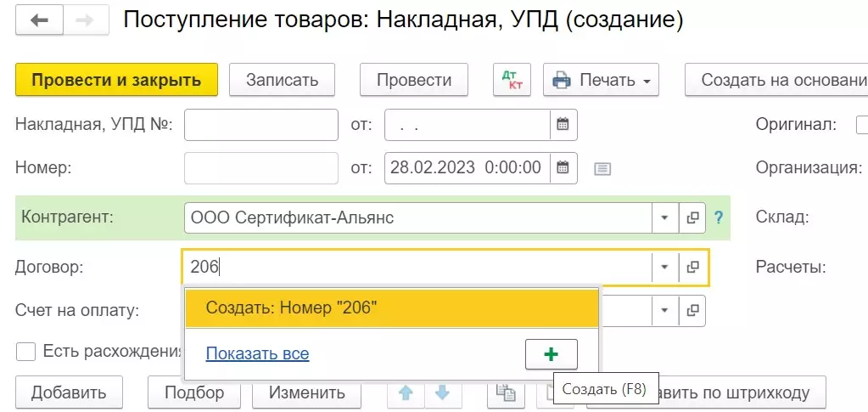This screenshot has height=412, width=868.
Task: Click the question mark next to Контрагент
Action: 719,218
